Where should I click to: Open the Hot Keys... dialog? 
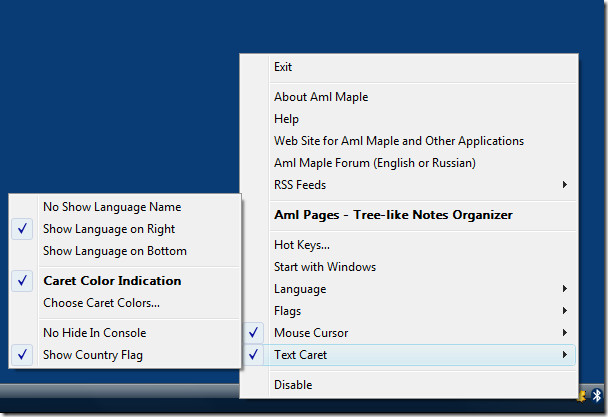point(409,245)
